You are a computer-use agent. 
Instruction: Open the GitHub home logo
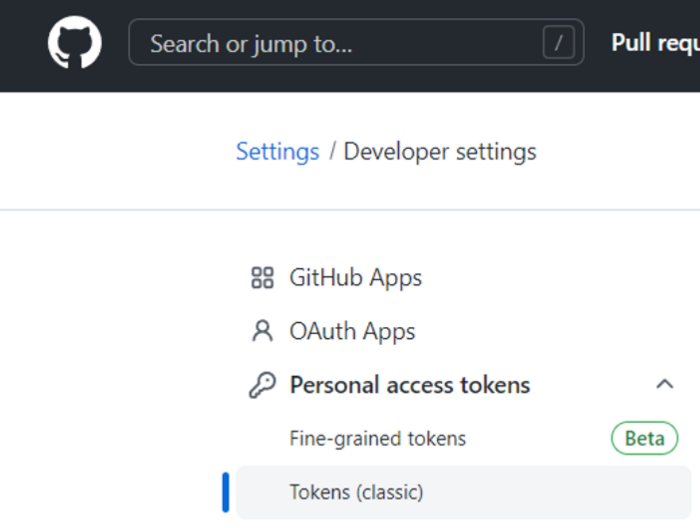pos(75,42)
